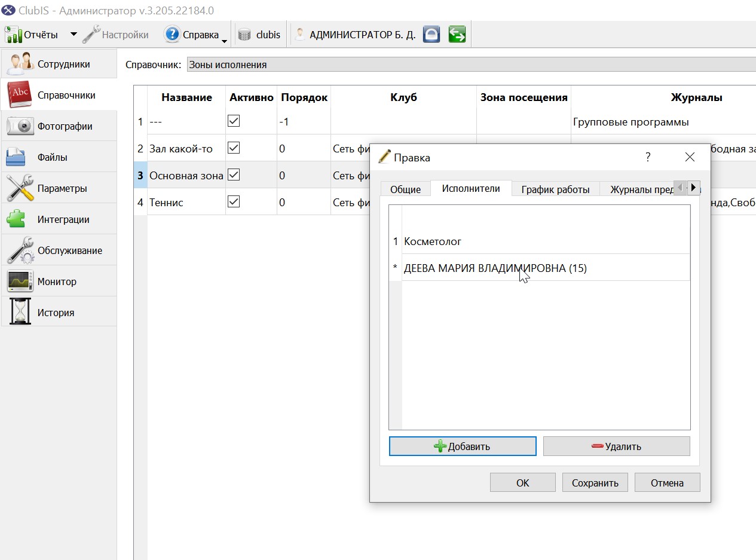Switch to the Общие tab
756x560 pixels.
[406, 189]
